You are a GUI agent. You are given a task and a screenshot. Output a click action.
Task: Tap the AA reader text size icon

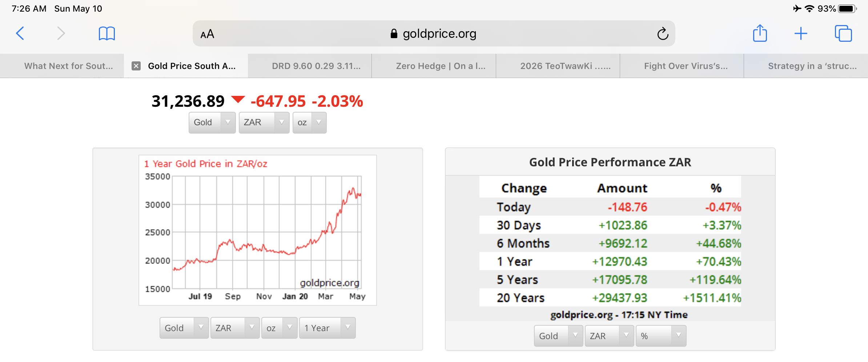coord(207,34)
